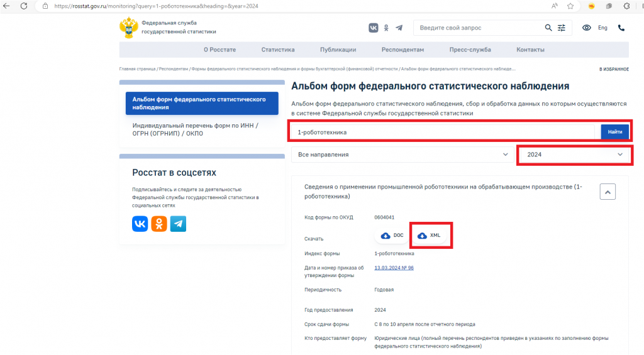Open the collections icon in the browser toolbar
This screenshot has height=355, width=644.
(x=609, y=6)
